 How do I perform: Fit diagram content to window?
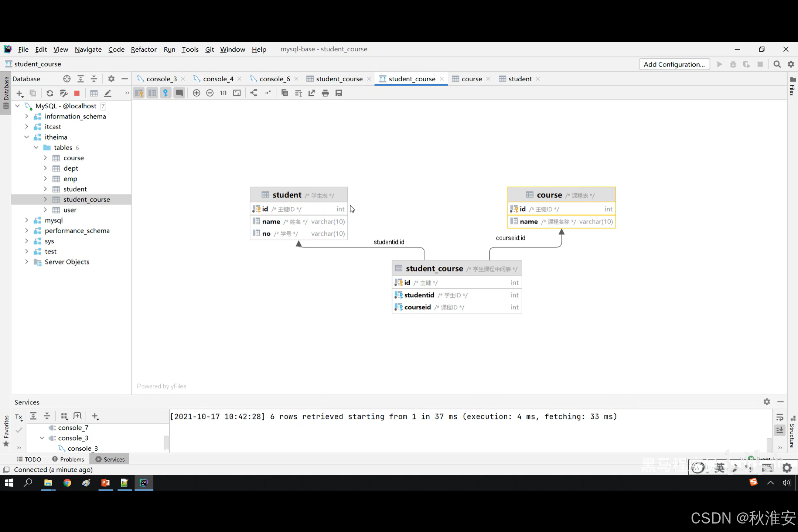click(x=237, y=93)
